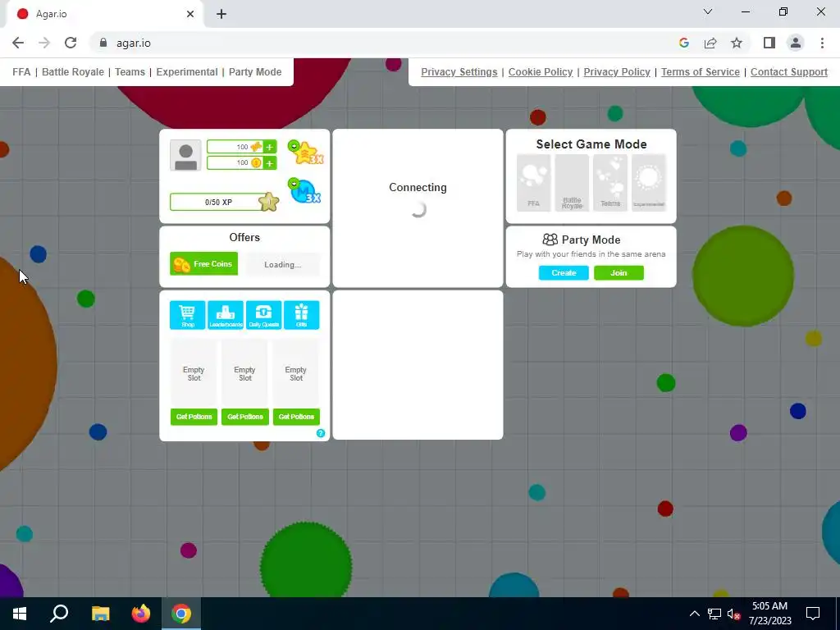
Task: Click the Loading offer placeholder
Action: (282, 264)
